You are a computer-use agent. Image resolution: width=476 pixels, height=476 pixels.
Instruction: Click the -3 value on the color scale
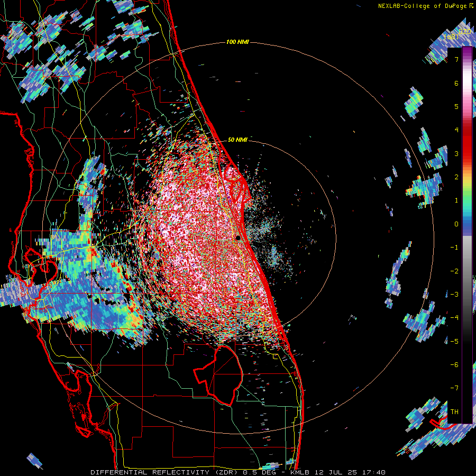[x=454, y=294]
